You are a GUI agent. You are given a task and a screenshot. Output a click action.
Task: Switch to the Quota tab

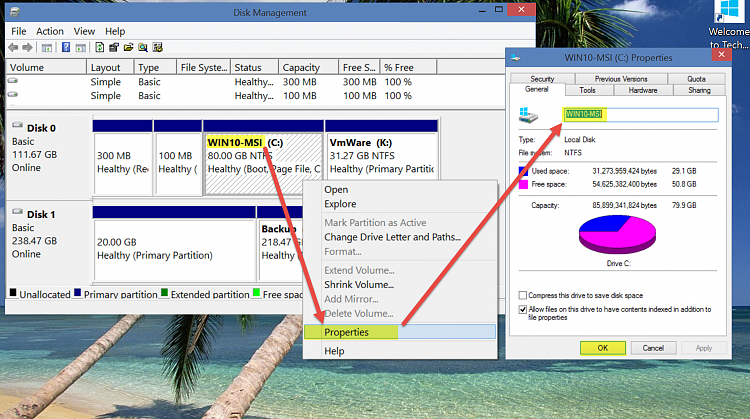(x=696, y=79)
